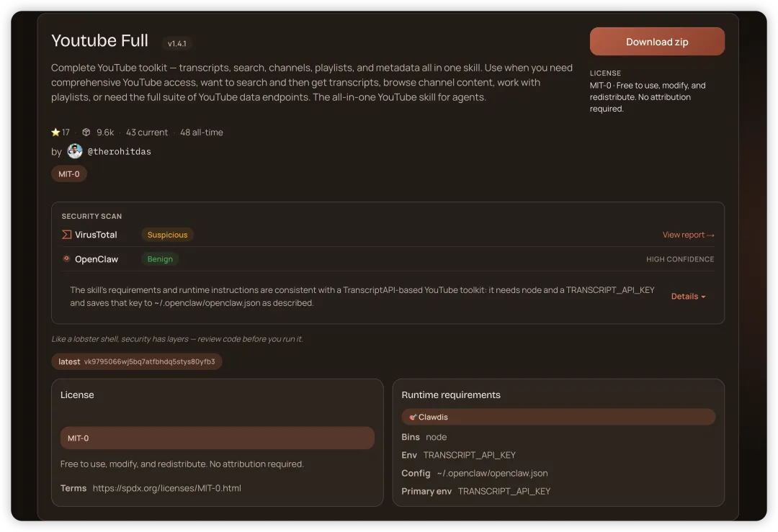The image size is (778, 532).
Task: Expand the Details dropdown in security scan
Action: point(688,297)
